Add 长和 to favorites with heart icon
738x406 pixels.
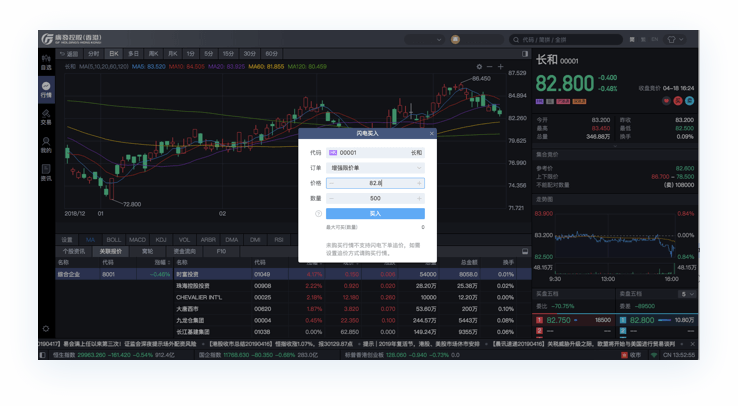pos(666,101)
